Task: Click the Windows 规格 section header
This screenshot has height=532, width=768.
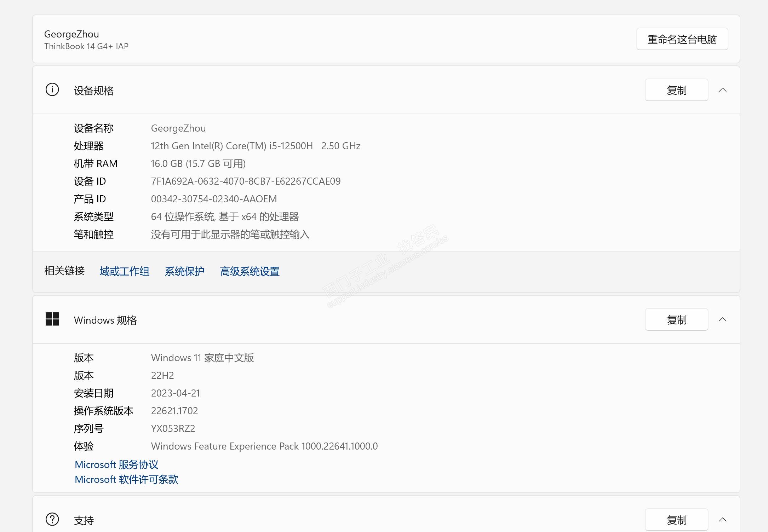Action: tap(105, 320)
